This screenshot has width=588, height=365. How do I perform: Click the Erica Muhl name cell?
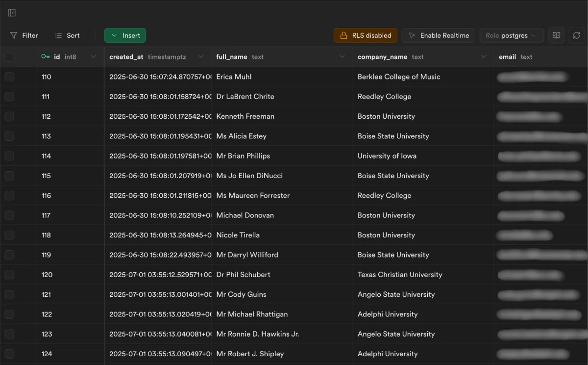tap(234, 77)
